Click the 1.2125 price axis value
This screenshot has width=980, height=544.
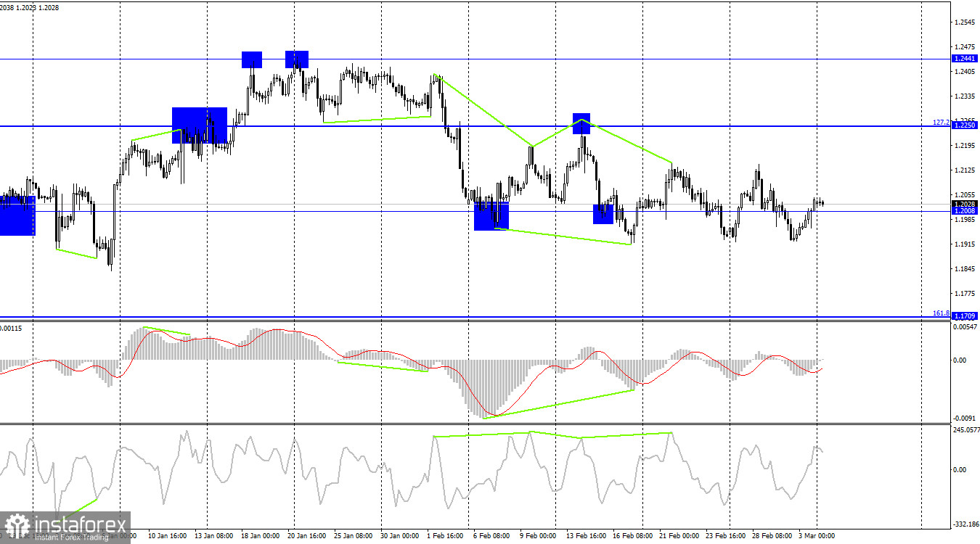tap(966, 170)
